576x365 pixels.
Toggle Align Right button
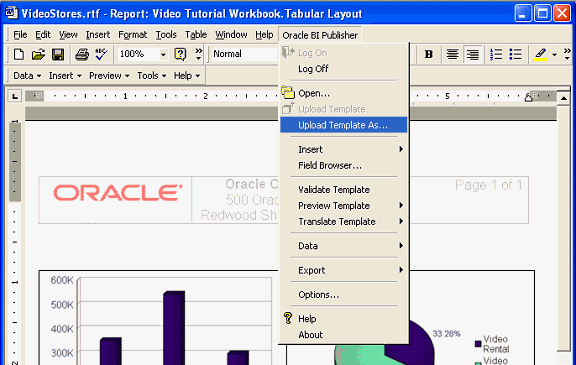(472, 54)
